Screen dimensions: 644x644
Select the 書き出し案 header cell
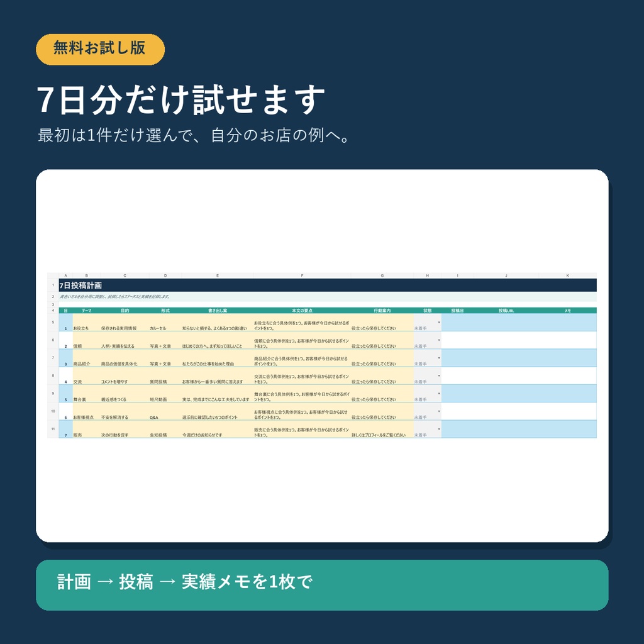[217, 311]
